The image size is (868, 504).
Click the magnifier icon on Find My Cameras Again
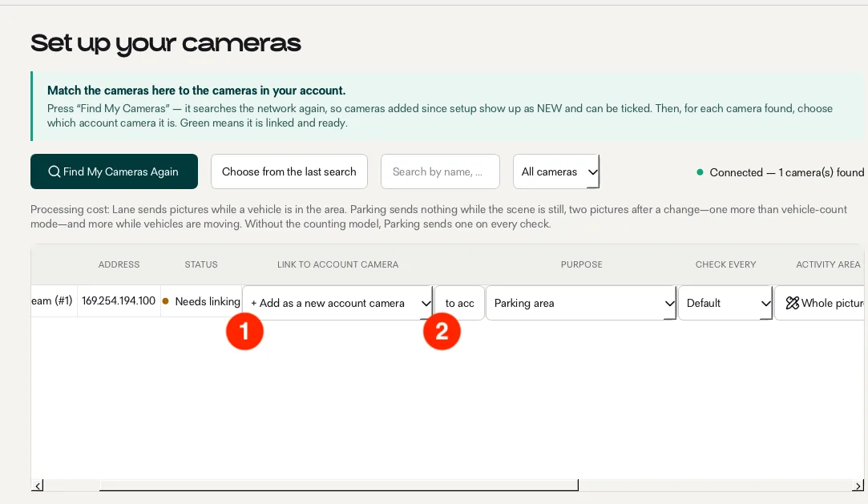54,171
